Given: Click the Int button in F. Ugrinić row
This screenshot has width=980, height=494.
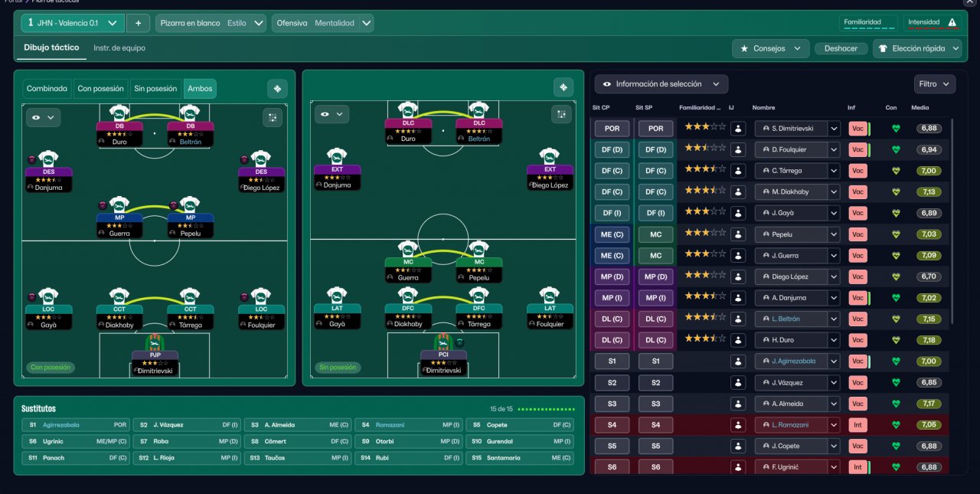Looking at the screenshot, I should pyautogui.click(x=857, y=467).
